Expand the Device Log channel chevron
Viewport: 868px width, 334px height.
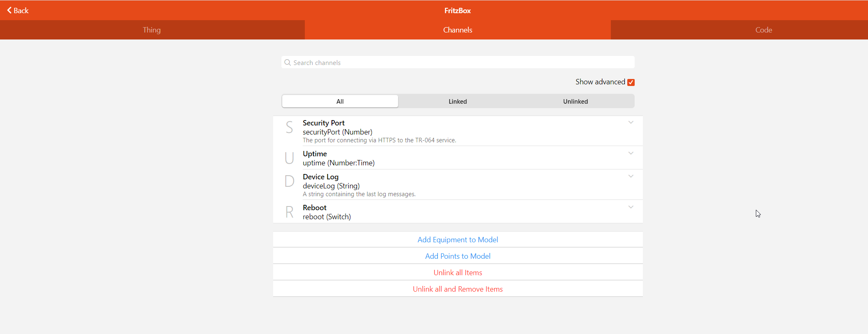(x=631, y=176)
